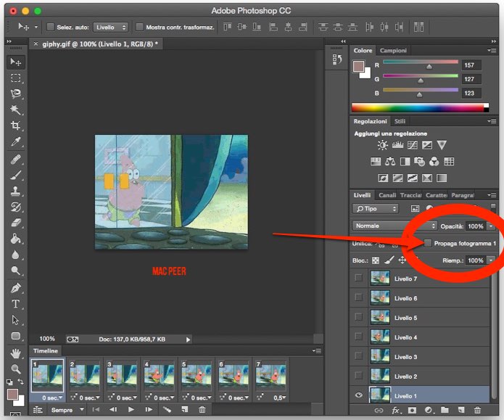504x420 pixels.
Task: Select the Type tool
Action: (15, 304)
